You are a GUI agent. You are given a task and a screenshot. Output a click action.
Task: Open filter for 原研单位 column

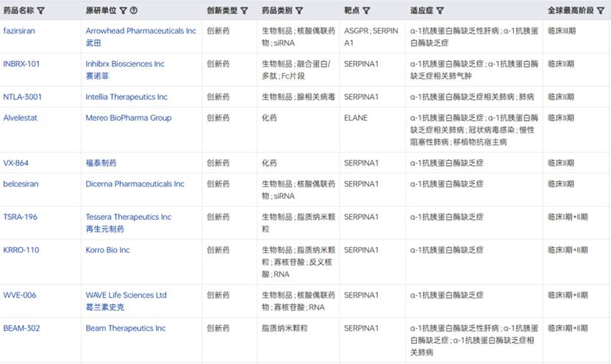[x=123, y=11]
